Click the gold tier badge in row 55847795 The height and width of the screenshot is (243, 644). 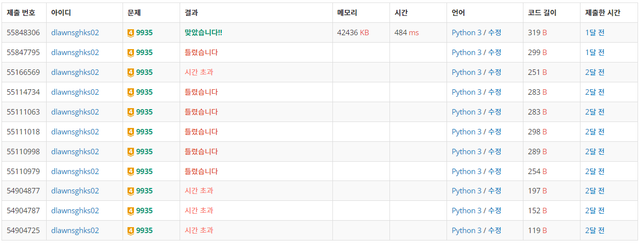[131, 53]
